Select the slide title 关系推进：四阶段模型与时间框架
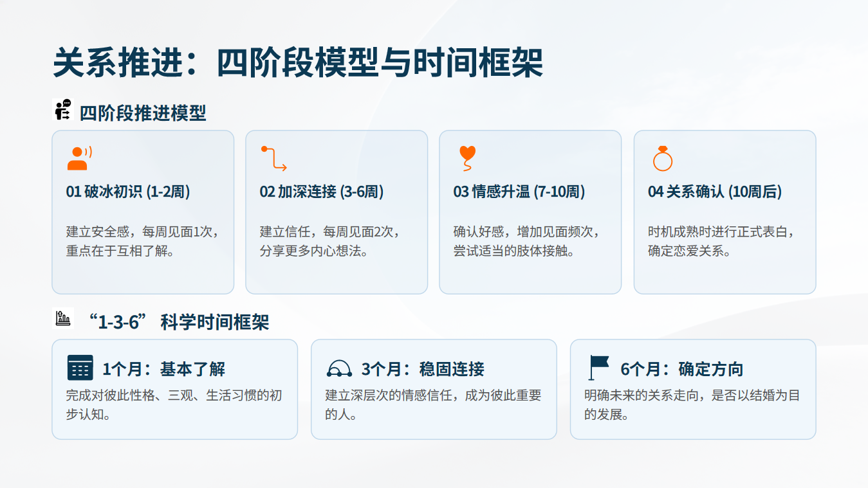868x488 pixels. tap(298, 63)
